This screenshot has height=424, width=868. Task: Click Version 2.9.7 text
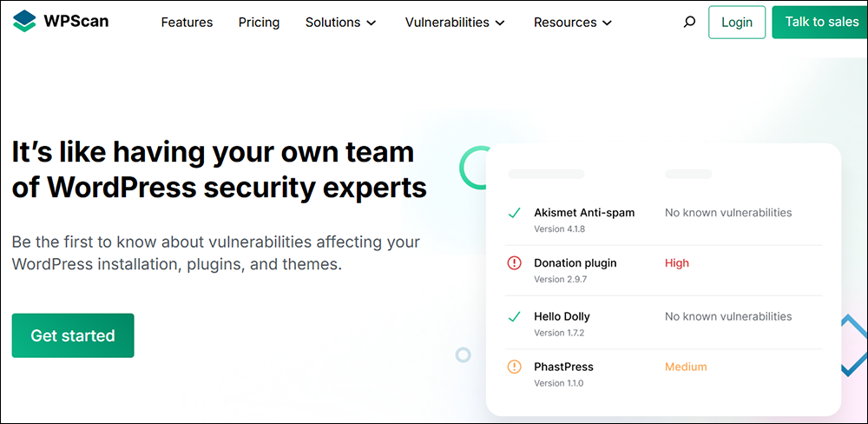(x=560, y=280)
